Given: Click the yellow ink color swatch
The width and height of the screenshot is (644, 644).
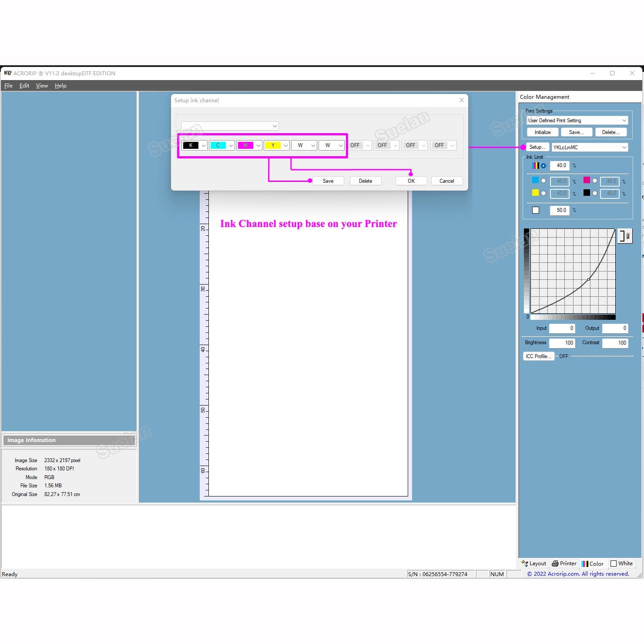Looking at the screenshot, I should point(535,193).
